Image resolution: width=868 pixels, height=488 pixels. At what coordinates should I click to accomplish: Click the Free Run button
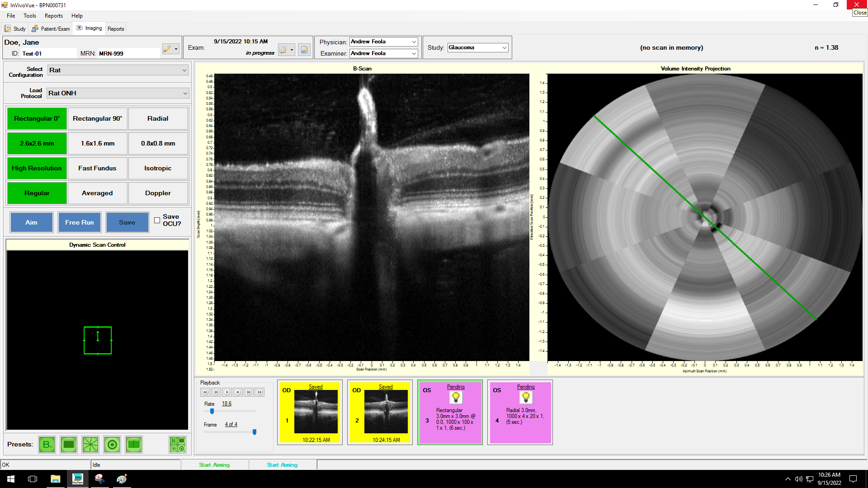pyautogui.click(x=79, y=222)
